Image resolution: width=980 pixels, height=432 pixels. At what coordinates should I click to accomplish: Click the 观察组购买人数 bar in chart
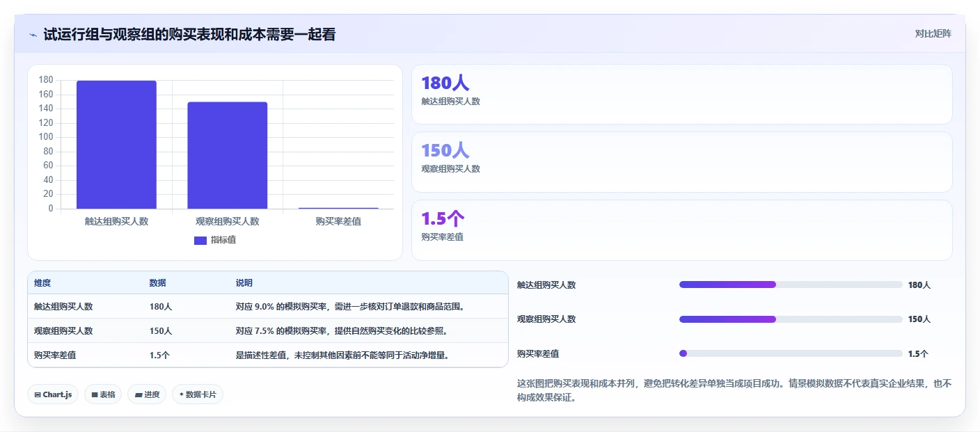227,155
